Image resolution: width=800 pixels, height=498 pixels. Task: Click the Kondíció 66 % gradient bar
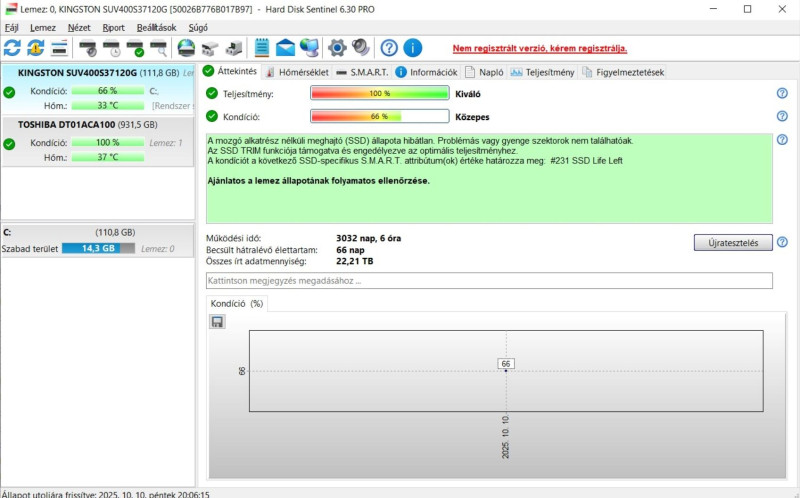pyautogui.click(x=380, y=116)
